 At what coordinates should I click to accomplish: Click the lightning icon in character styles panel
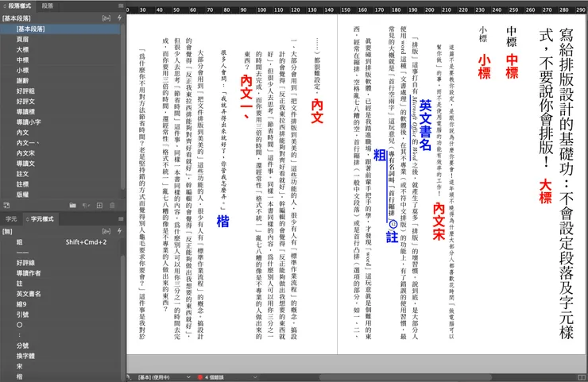pos(119,231)
